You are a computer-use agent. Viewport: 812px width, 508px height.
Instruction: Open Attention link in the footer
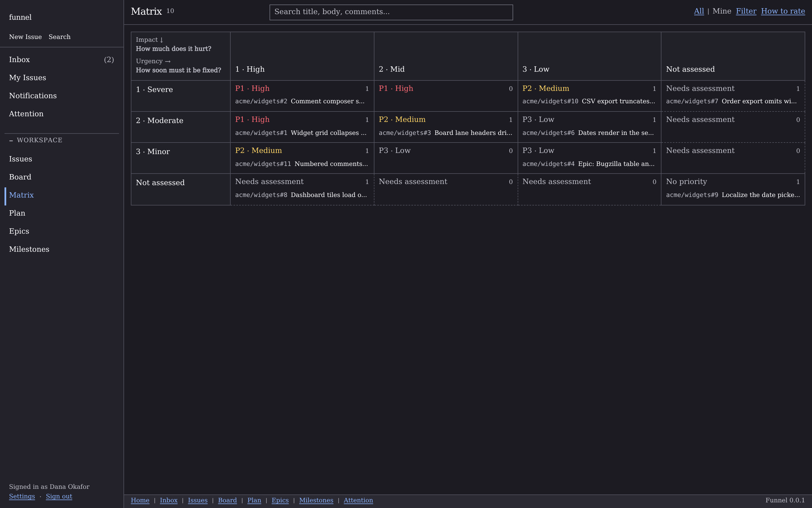358,500
